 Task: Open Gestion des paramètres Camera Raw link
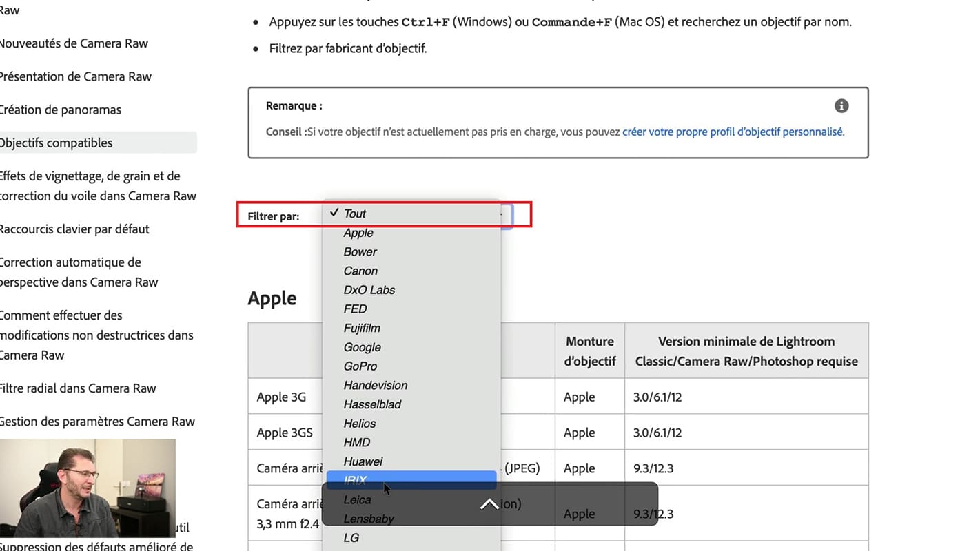pos(97,422)
